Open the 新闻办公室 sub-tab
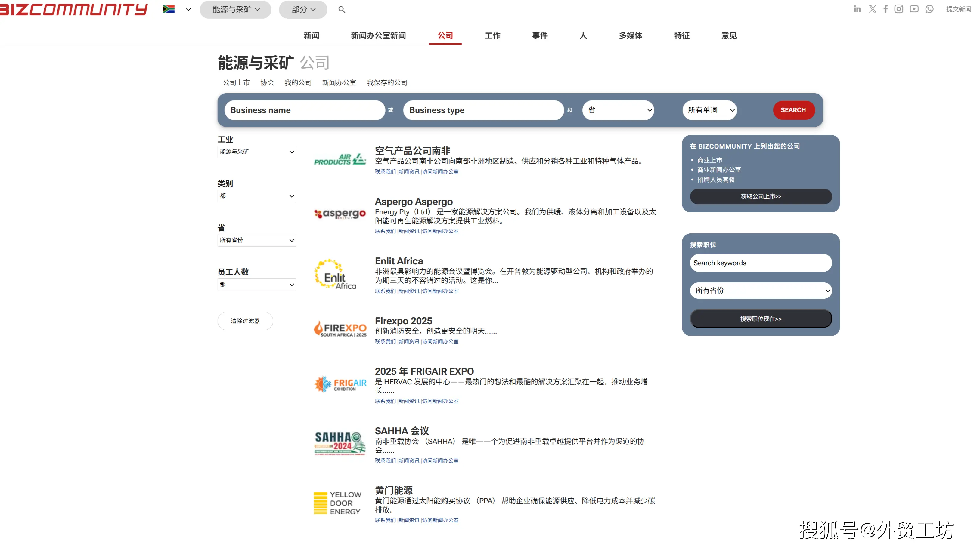 tap(339, 82)
